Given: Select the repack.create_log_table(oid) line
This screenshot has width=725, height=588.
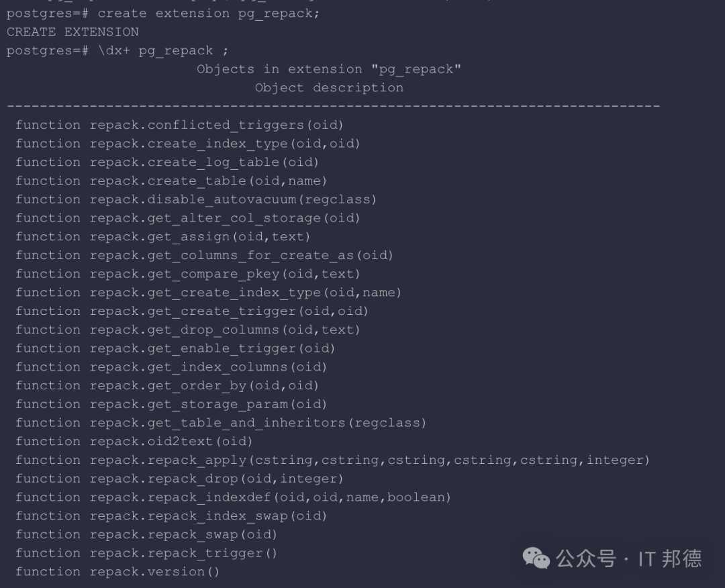Looking at the screenshot, I should click(x=167, y=162).
